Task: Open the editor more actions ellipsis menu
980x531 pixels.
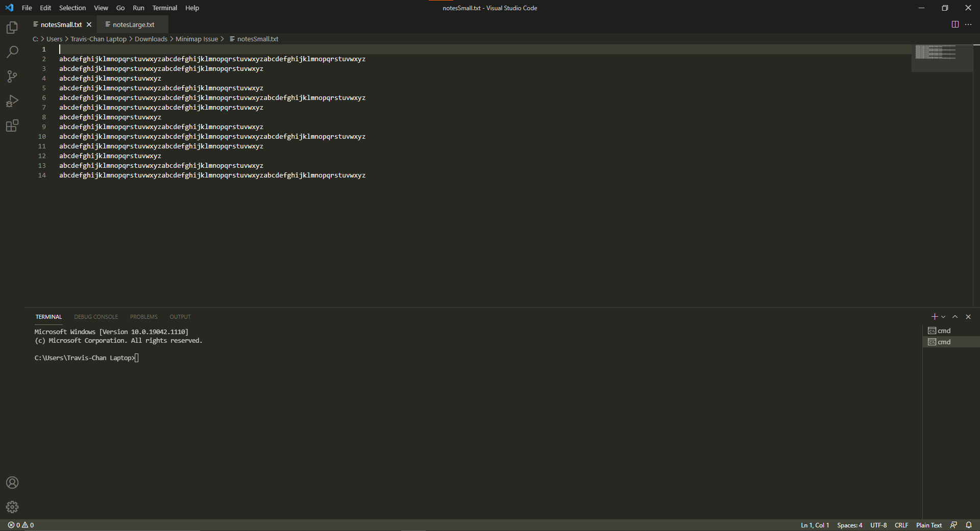Action: [968, 24]
